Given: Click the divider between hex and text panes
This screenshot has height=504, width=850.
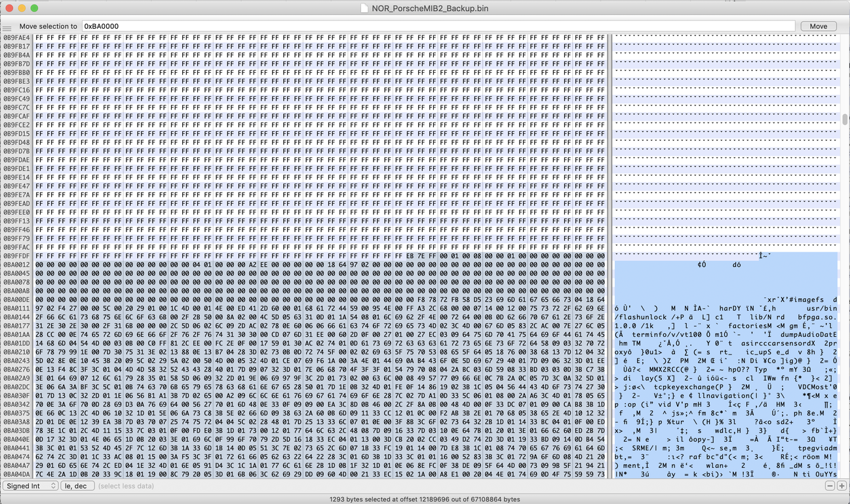Looking at the screenshot, I should click(611, 256).
